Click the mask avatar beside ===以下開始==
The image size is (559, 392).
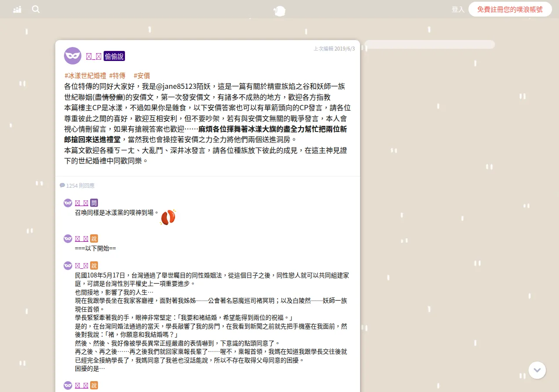68,239
